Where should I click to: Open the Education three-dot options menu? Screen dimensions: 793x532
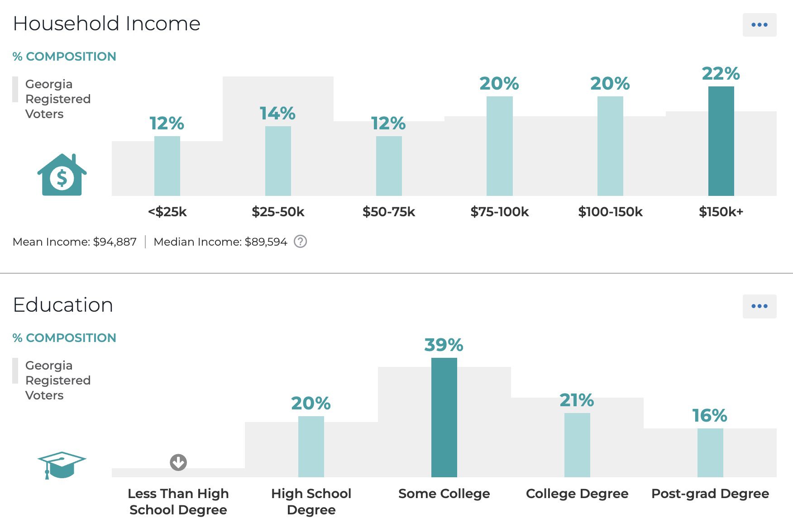click(x=760, y=306)
